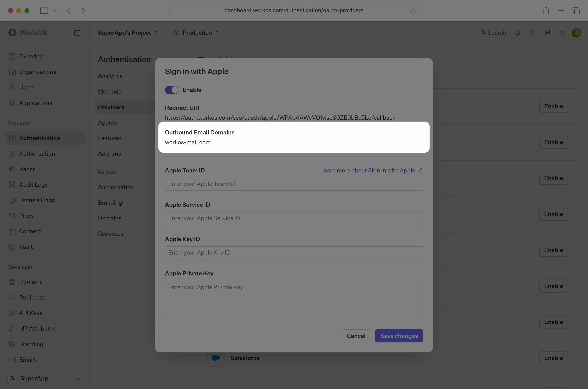
Task: Click the dashboard.workos.com address bar
Action: pos(294,10)
